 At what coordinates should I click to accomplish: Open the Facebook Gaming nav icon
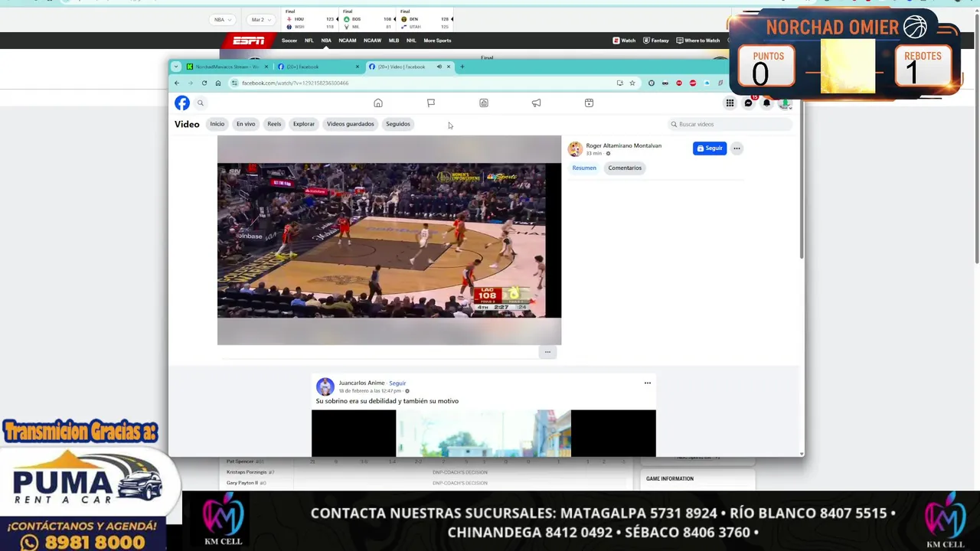click(x=589, y=103)
